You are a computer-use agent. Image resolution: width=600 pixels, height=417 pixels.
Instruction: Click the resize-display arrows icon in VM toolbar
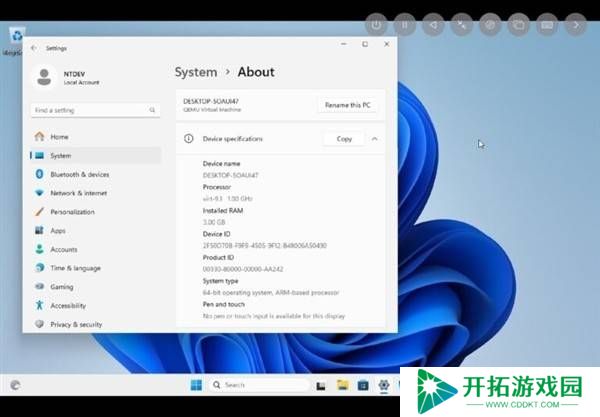click(x=462, y=25)
